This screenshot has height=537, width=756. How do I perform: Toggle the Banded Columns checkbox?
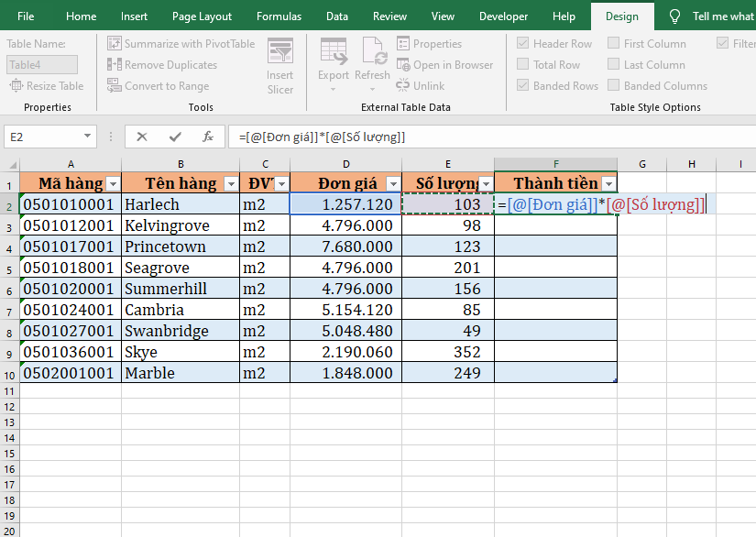tap(613, 86)
